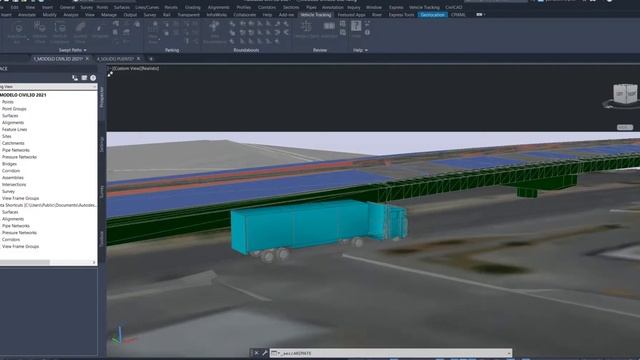Screen dimensions: 640x360
Task: Select Intersections in Prospector tree
Action: click(14, 184)
